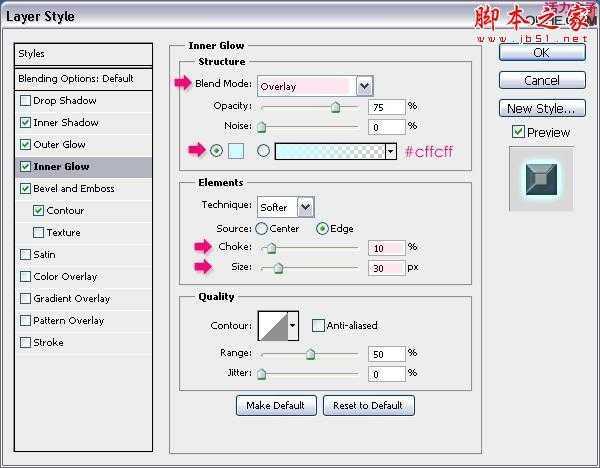Uncheck the Outer Glow checkbox

(25, 144)
